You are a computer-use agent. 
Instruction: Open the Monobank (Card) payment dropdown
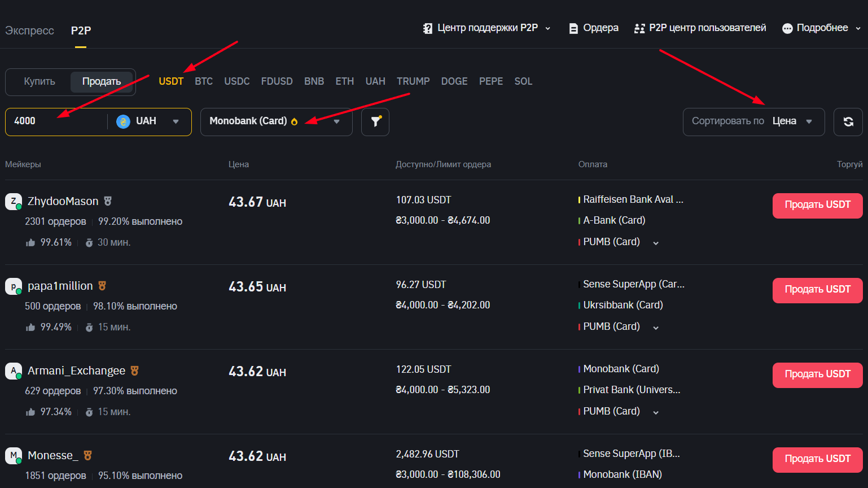pyautogui.click(x=276, y=121)
